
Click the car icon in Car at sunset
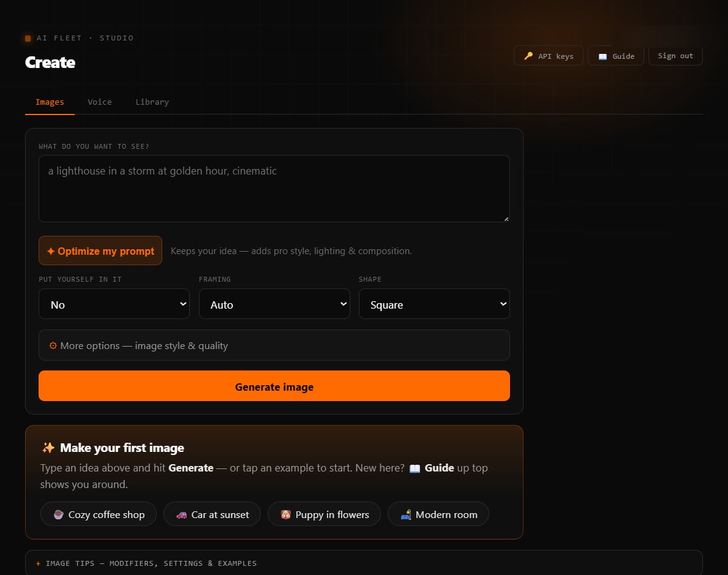[x=181, y=514]
